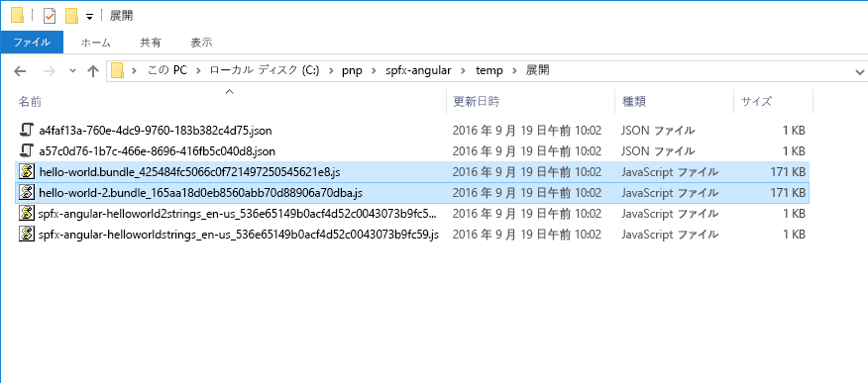This screenshot has height=383, width=868.
Task: Switch to the 共有 ribbon tab
Action: point(151,42)
